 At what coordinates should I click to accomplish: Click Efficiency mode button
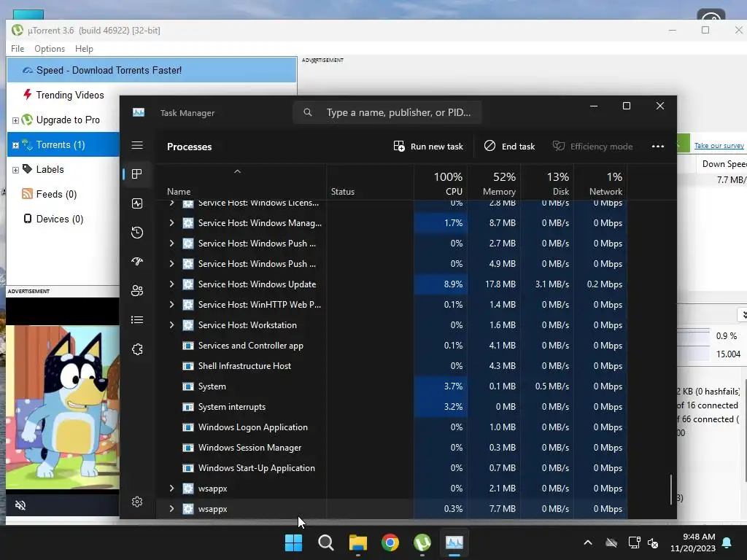592,146
